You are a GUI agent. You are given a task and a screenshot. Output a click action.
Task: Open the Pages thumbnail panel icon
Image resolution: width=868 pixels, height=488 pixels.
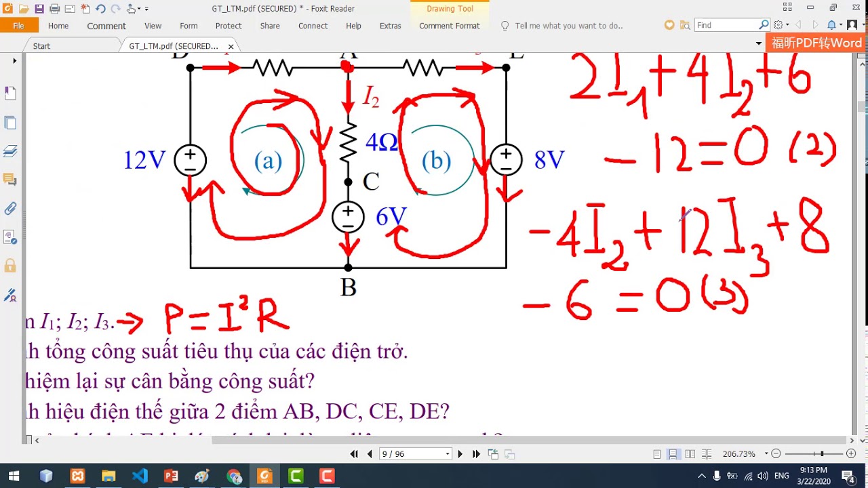click(x=10, y=123)
